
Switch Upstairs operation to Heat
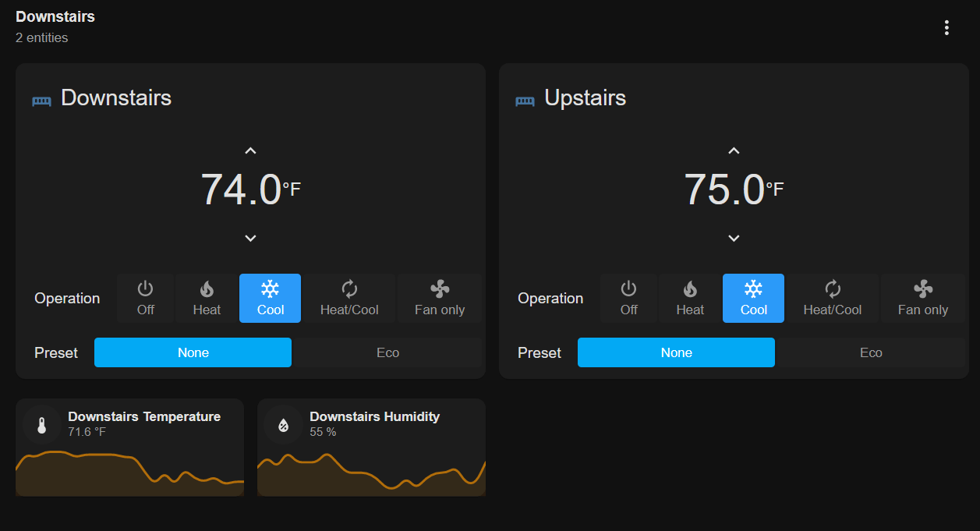(x=689, y=298)
